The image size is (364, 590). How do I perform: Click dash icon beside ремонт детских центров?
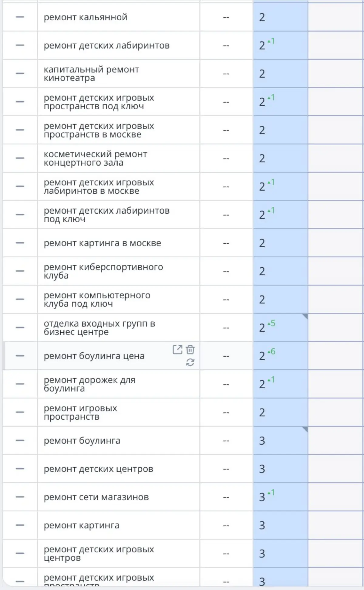click(20, 469)
